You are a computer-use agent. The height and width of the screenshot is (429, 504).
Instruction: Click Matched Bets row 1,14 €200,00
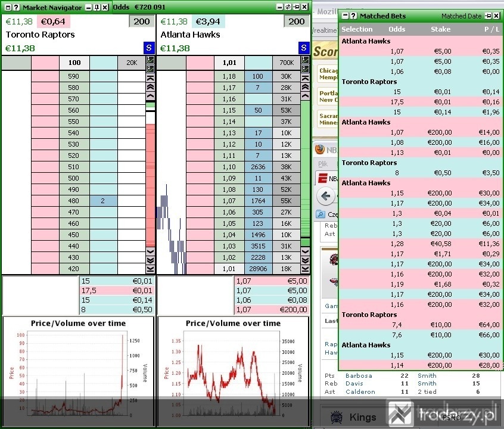coord(421,365)
